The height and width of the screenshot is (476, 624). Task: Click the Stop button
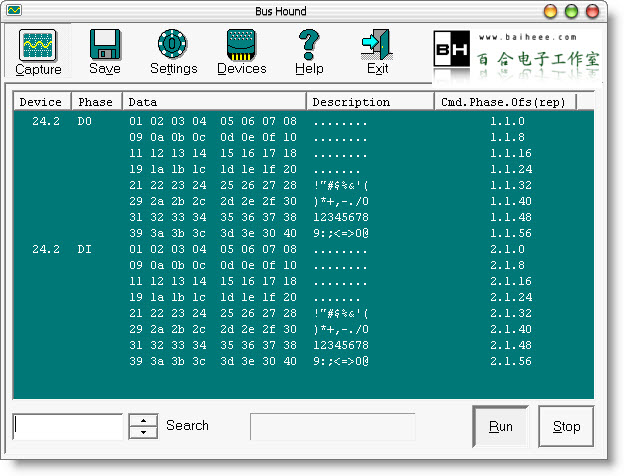(x=566, y=426)
